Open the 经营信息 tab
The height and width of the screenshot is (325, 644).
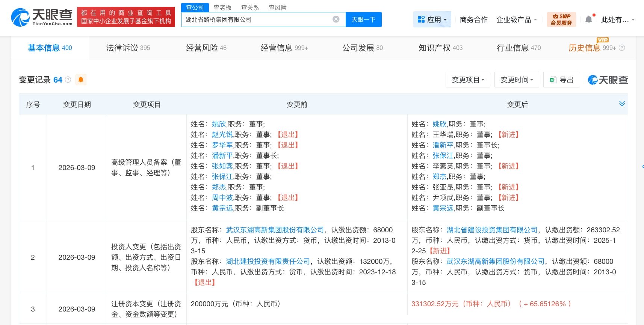coord(284,48)
